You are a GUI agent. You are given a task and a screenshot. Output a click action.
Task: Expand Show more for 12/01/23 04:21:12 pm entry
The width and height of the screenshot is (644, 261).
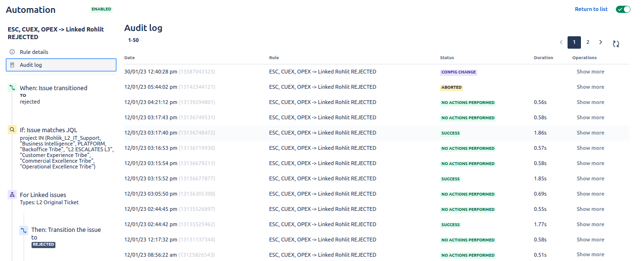(590, 102)
